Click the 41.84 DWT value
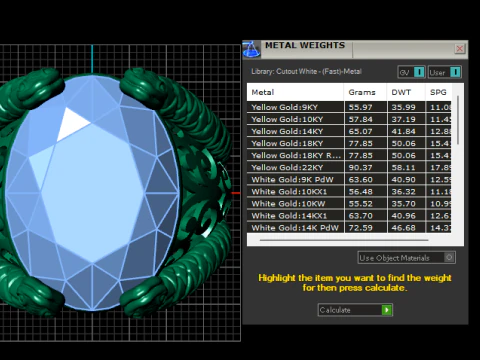The width and height of the screenshot is (480, 360). pos(403,131)
